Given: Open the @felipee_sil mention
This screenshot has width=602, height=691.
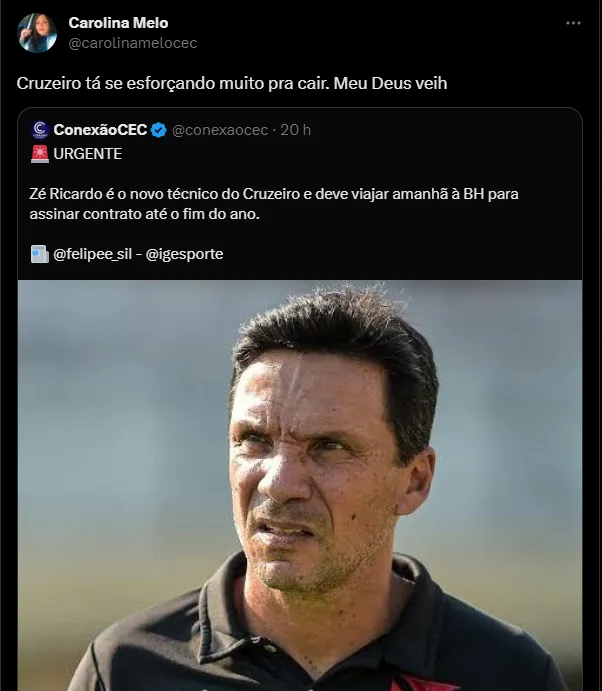Looking at the screenshot, I should (x=95, y=254).
